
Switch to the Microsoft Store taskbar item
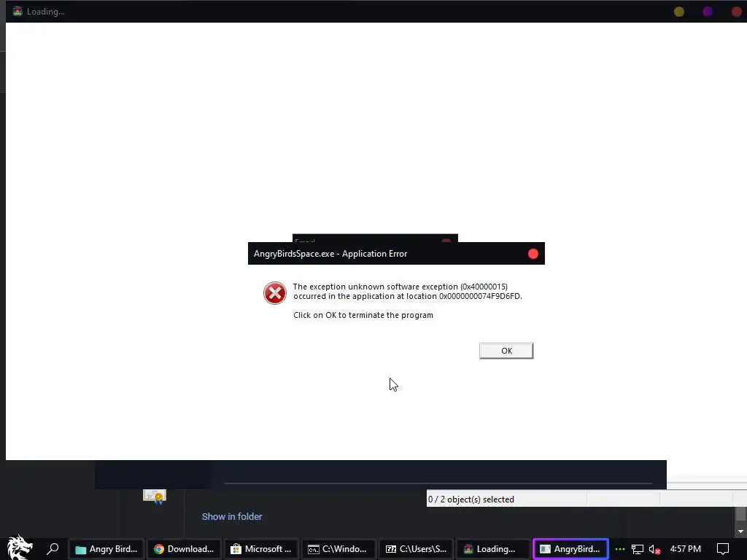click(261, 549)
